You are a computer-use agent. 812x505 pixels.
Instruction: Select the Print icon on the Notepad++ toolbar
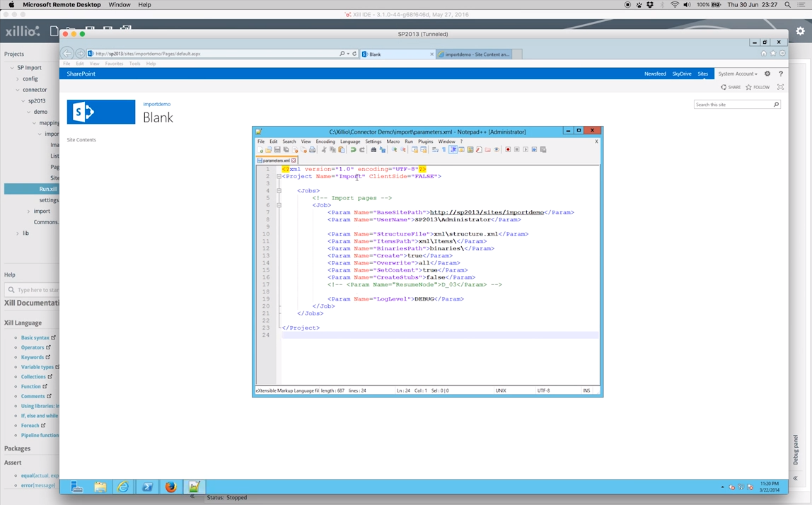coord(312,149)
